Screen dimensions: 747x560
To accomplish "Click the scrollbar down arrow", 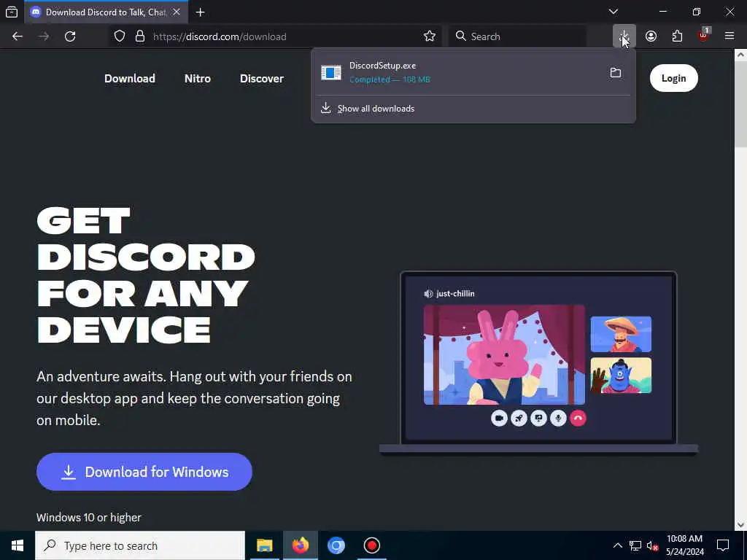I will 740,525.
